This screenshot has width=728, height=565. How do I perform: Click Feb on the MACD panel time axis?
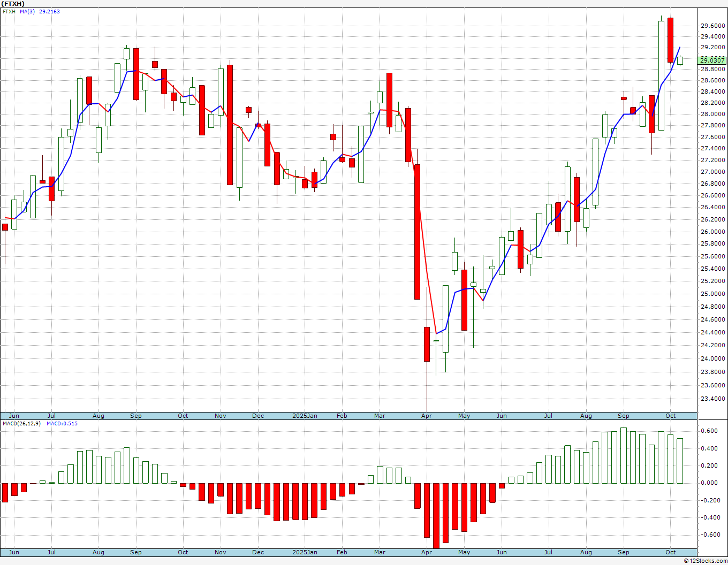[342, 552]
